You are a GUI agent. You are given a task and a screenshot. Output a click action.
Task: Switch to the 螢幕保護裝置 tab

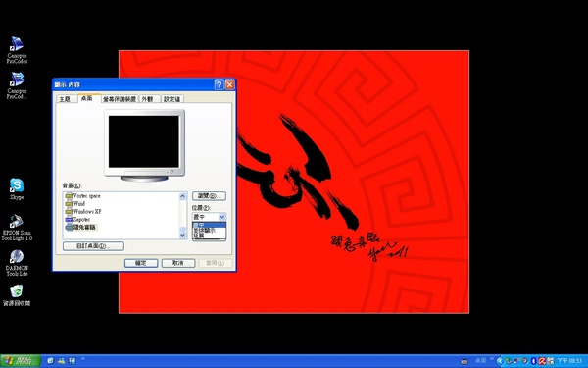tap(120, 99)
